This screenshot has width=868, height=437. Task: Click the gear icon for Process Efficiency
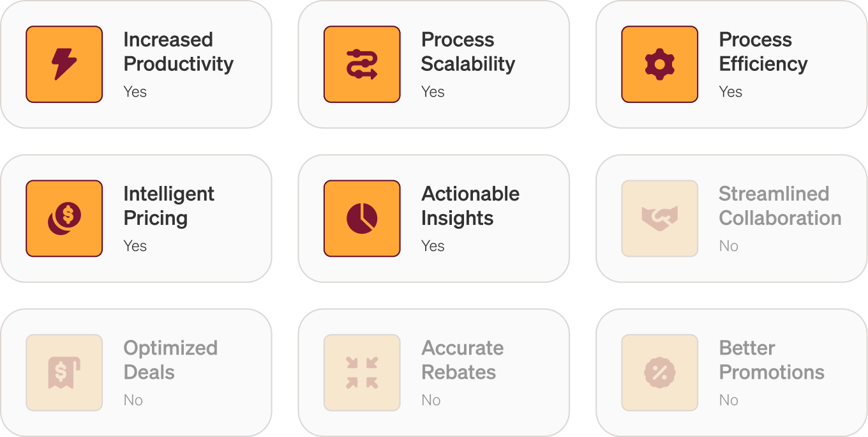(659, 65)
